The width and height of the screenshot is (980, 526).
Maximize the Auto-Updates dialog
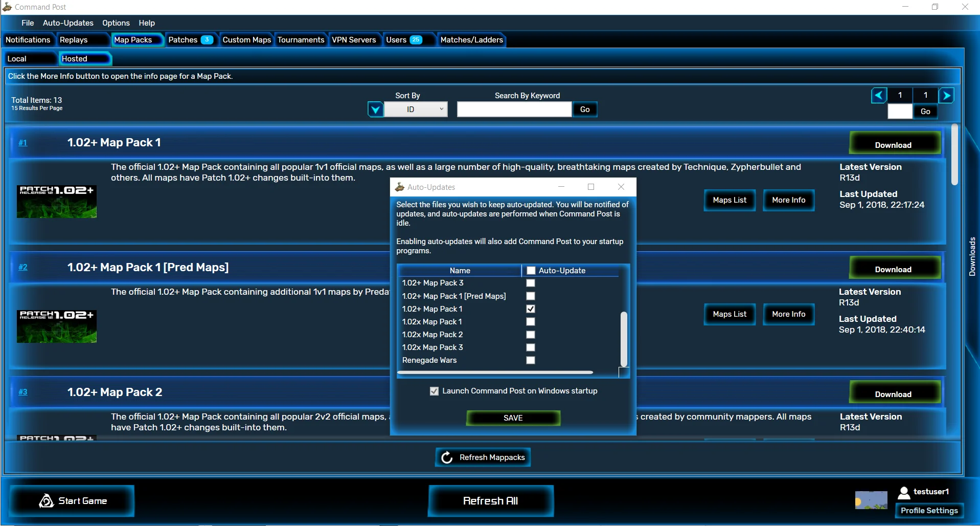(x=591, y=187)
